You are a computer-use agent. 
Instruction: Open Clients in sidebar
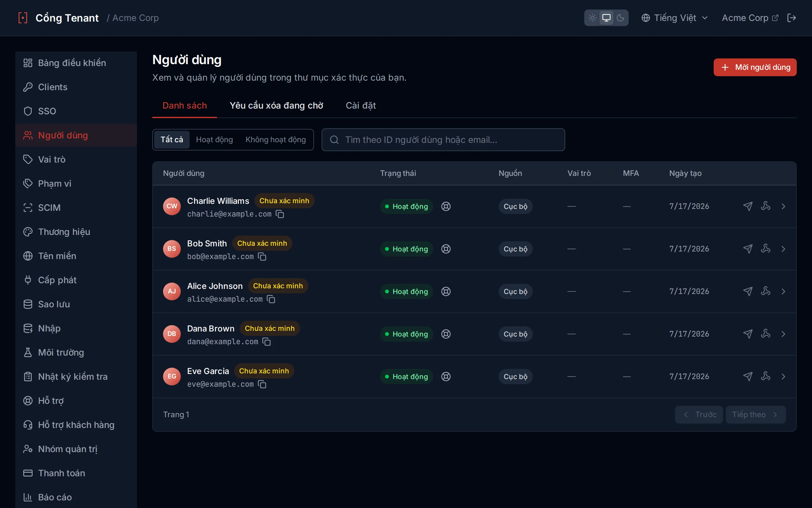pyautogui.click(x=76, y=87)
